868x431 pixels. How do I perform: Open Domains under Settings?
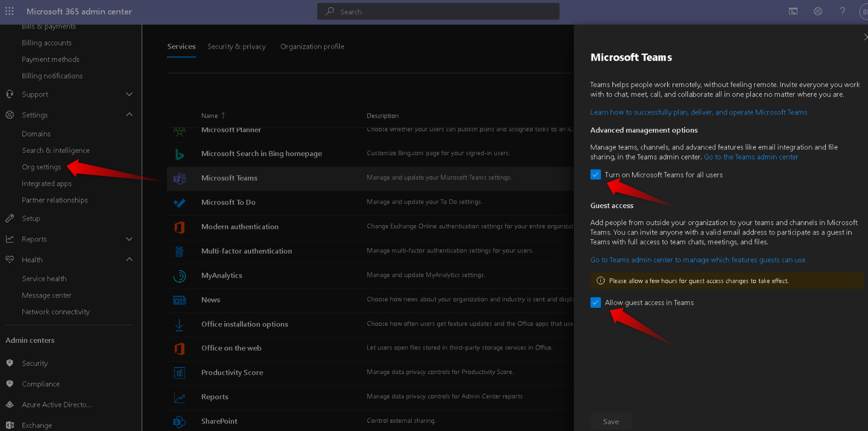36,134
